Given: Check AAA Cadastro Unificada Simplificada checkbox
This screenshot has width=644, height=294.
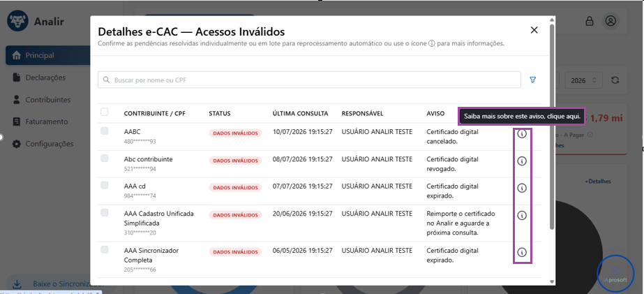Looking at the screenshot, I should coord(105,212).
